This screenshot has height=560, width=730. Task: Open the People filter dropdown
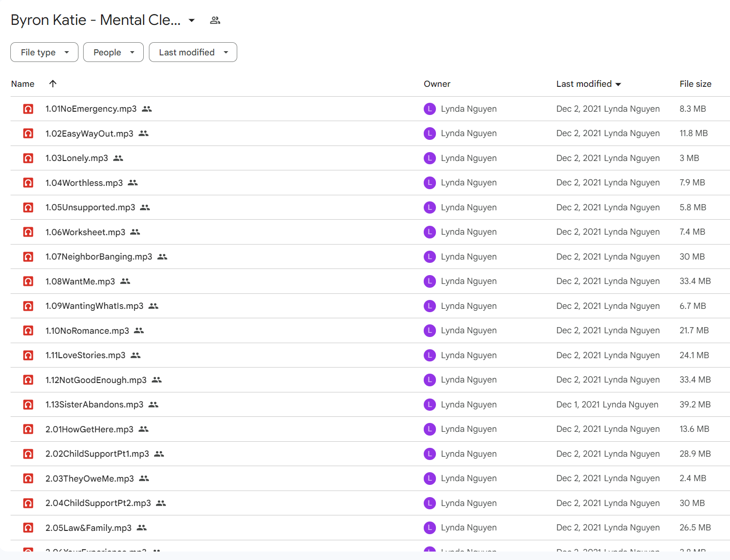[113, 52]
